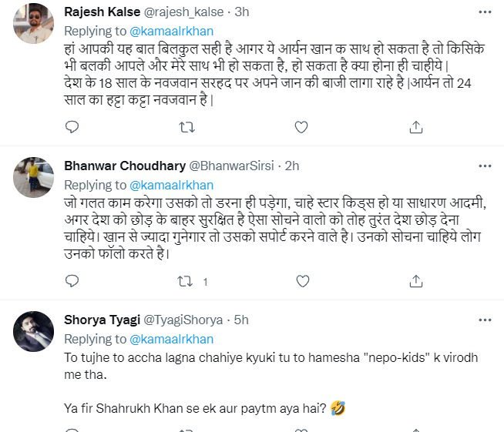
Task: Like Bhanwar Choudhary's tweet
Action: click(x=301, y=282)
